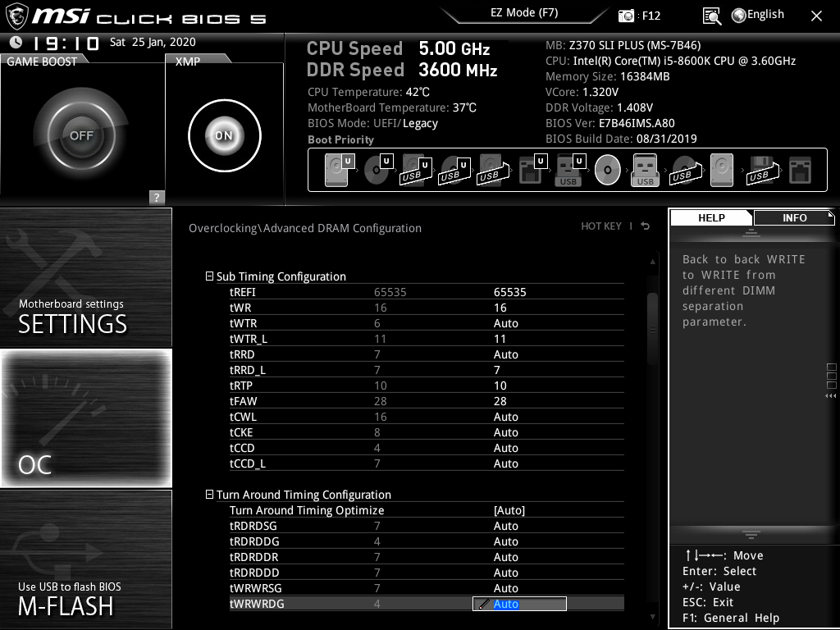Viewport: 840px width, 630px height.
Task: Collapse Sub Timing Configuration section
Action: pos(209,276)
